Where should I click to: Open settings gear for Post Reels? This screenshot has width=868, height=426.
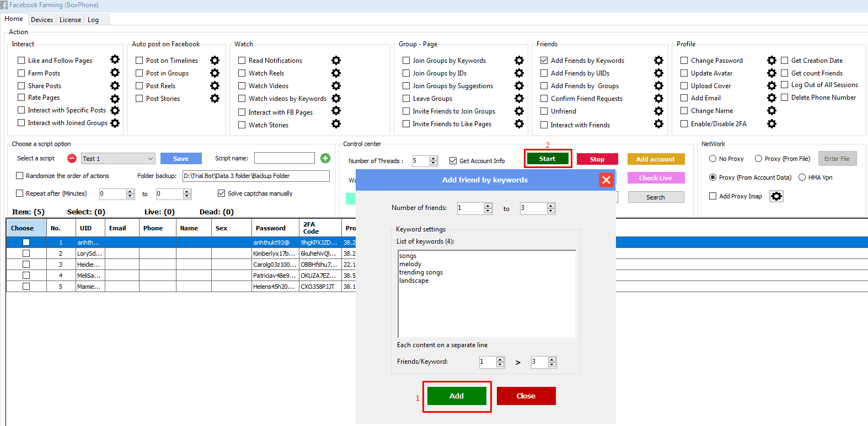click(215, 85)
